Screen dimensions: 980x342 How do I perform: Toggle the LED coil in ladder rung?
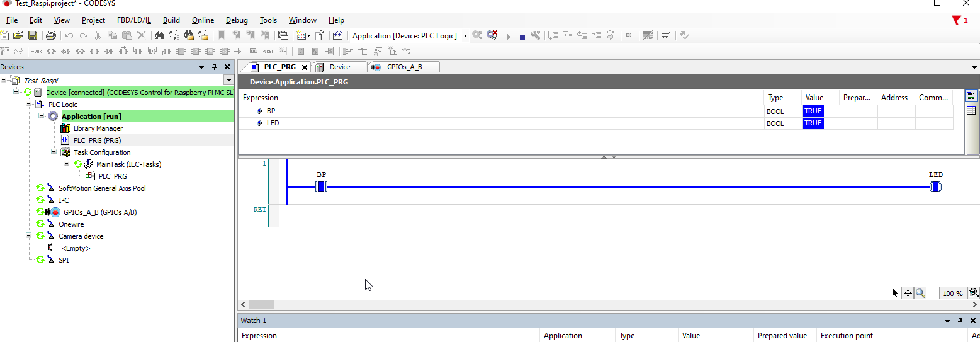[935, 186]
